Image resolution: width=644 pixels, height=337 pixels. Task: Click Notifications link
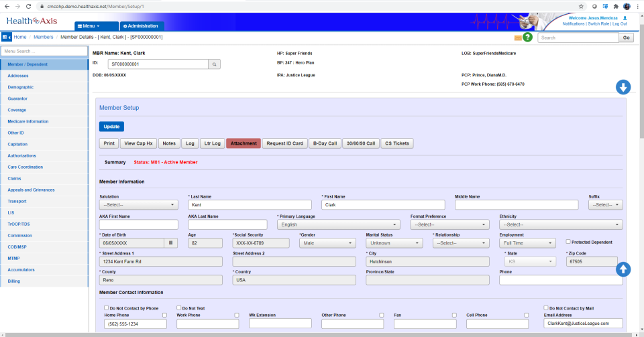click(x=574, y=23)
